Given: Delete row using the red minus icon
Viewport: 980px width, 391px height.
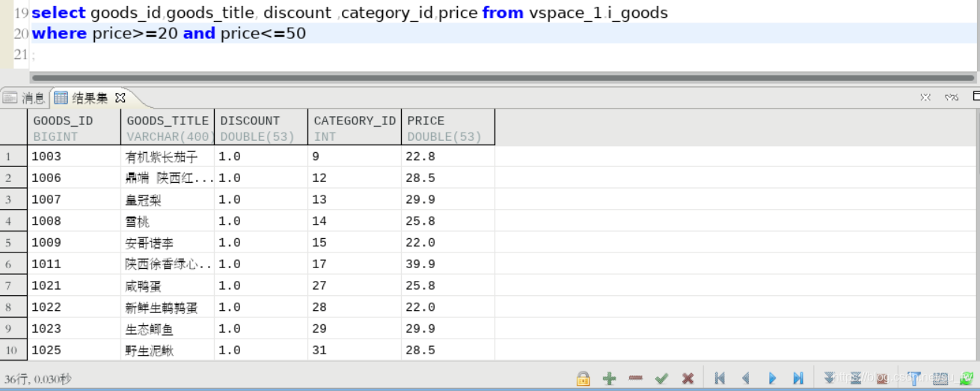Looking at the screenshot, I should click(635, 378).
